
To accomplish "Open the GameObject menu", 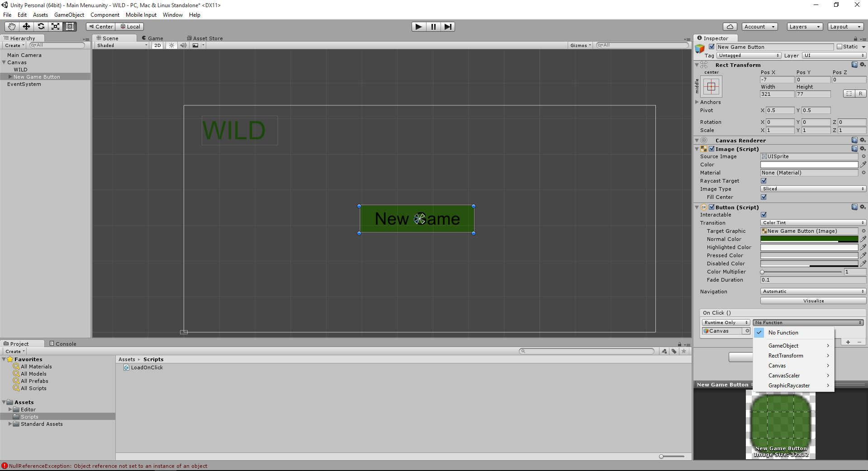I will [x=69, y=15].
